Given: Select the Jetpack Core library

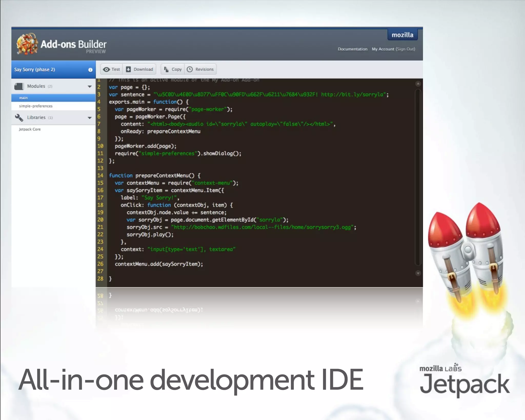Looking at the screenshot, I should [30, 129].
